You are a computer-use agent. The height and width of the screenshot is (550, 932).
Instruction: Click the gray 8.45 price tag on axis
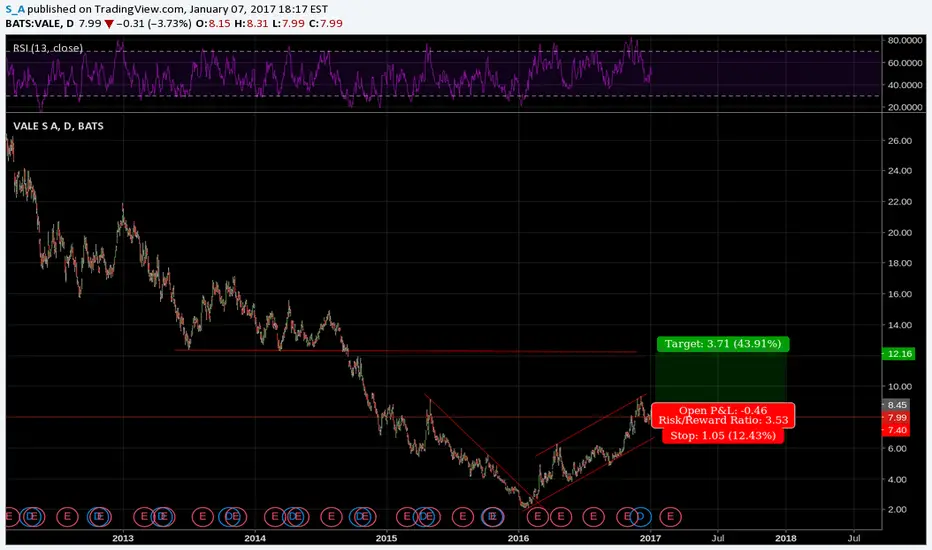tap(897, 405)
